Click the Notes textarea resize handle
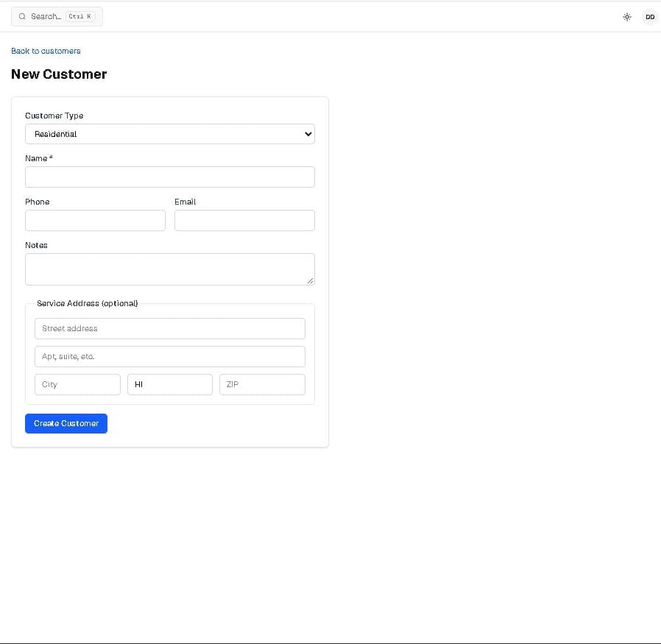 click(x=311, y=280)
